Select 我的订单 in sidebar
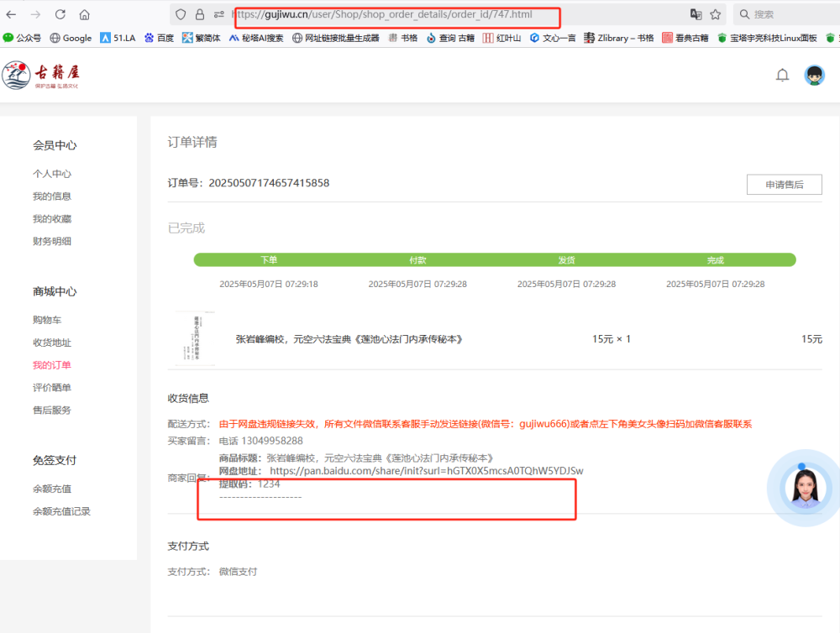Viewport: 840px width, 633px height. [x=52, y=364]
